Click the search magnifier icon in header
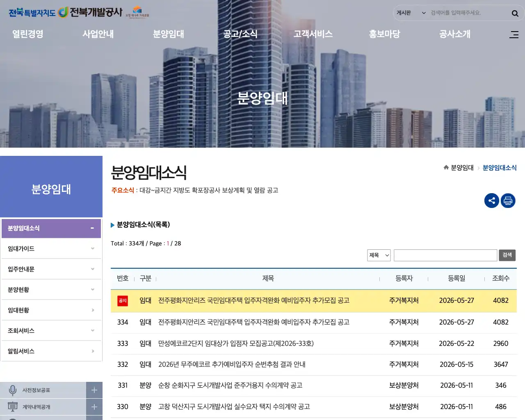 515,13
